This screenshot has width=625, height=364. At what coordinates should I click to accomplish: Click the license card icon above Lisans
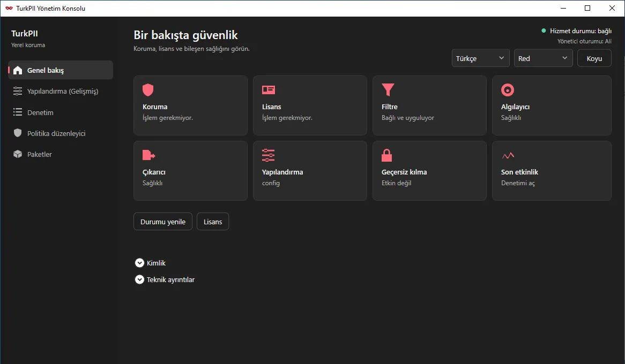(268, 90)
